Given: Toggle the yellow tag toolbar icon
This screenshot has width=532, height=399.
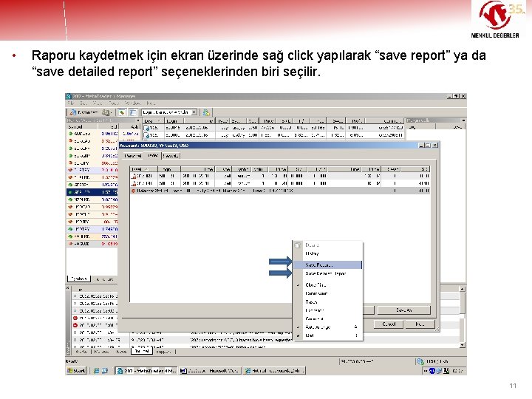Looking at the screenshot, I should pos(122,112).
